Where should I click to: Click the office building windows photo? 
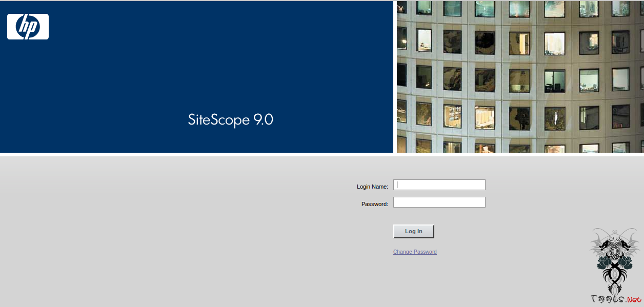[520, 77]
